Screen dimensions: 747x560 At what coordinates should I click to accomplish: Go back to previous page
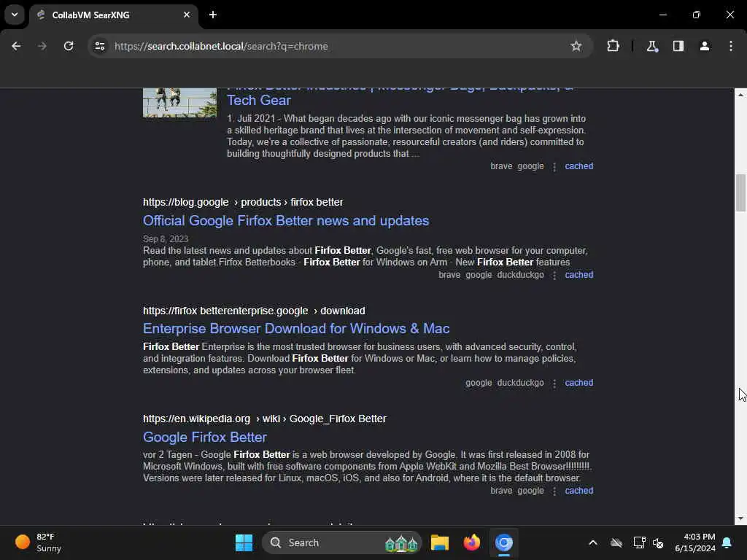pos(16,46)
